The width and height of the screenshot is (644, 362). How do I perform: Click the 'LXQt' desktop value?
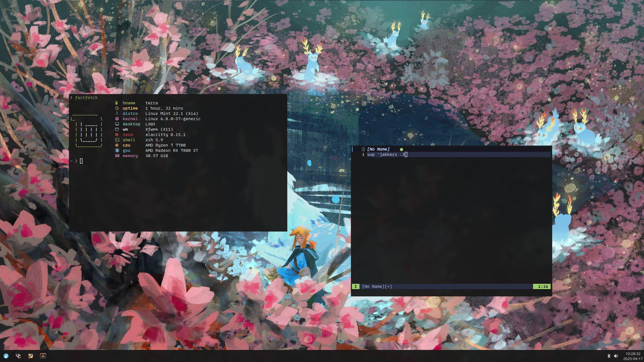pos(150,124)
